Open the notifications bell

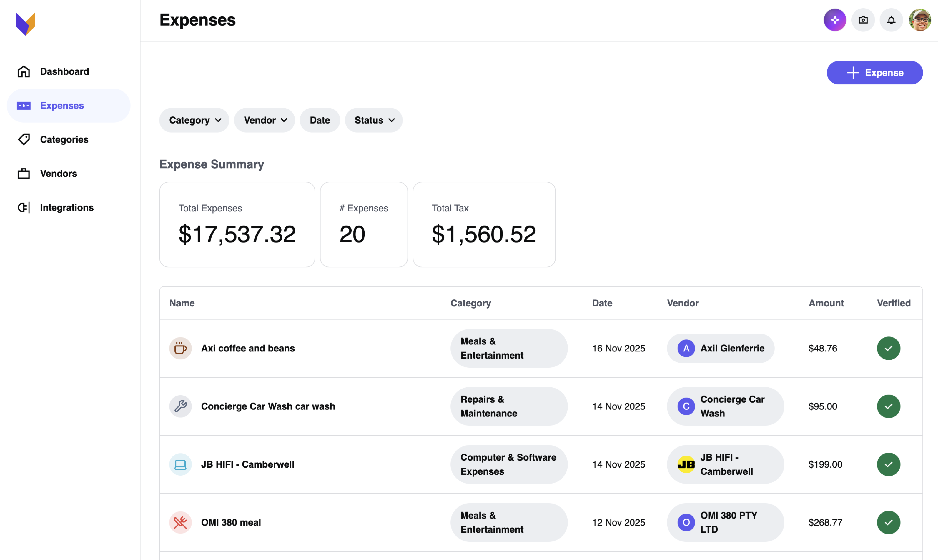click(x=891, y=20)
